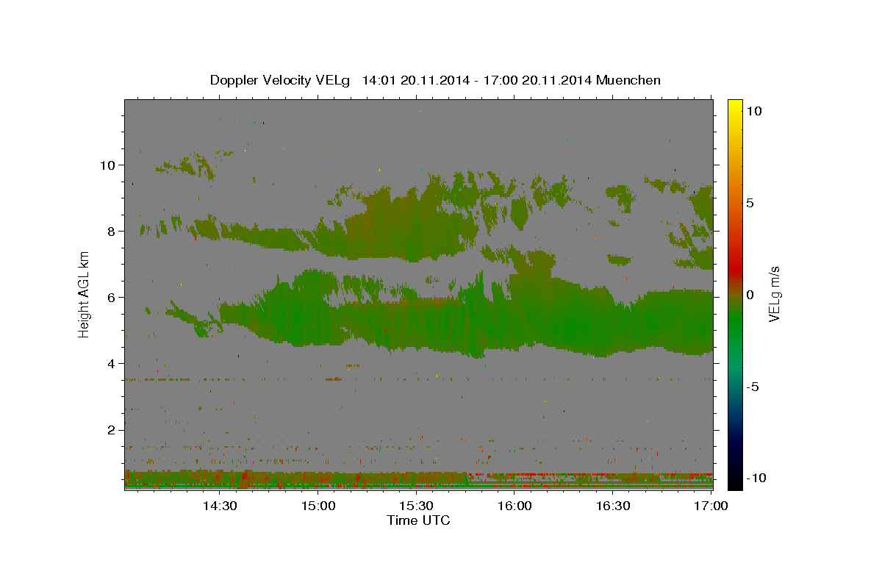The image size is (882, 588).
Task: Click the plot title "Doppler Velocity VELg"
Action: [282, 80]
